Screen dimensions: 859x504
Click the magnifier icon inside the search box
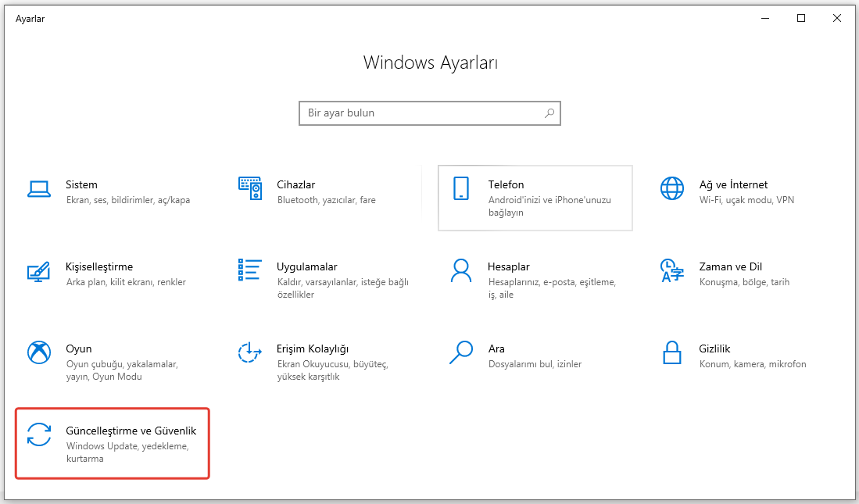549,113
